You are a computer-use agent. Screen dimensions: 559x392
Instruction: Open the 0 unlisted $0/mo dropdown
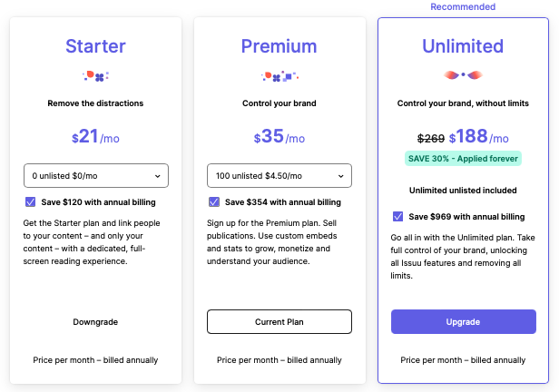point(96,176)
